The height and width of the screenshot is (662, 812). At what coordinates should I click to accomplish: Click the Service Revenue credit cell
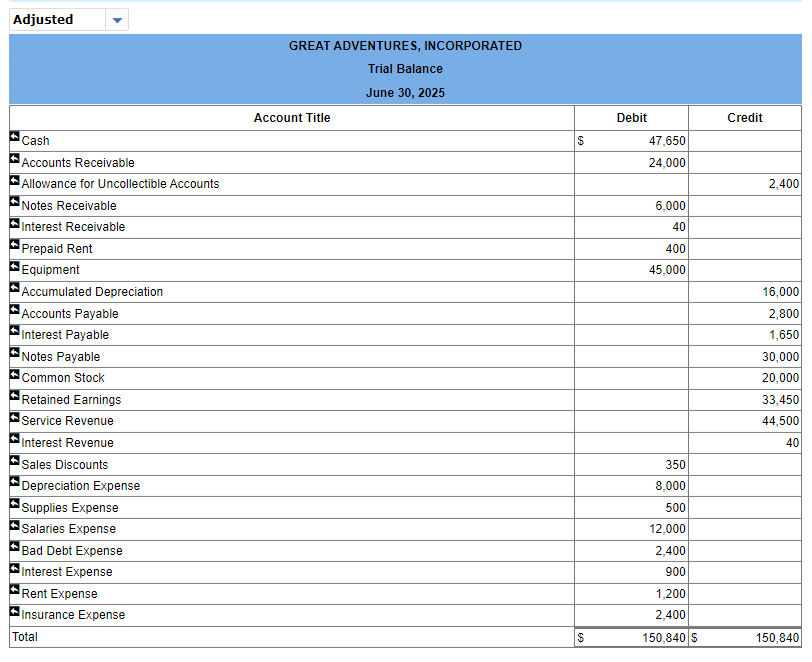coord(745,421)
